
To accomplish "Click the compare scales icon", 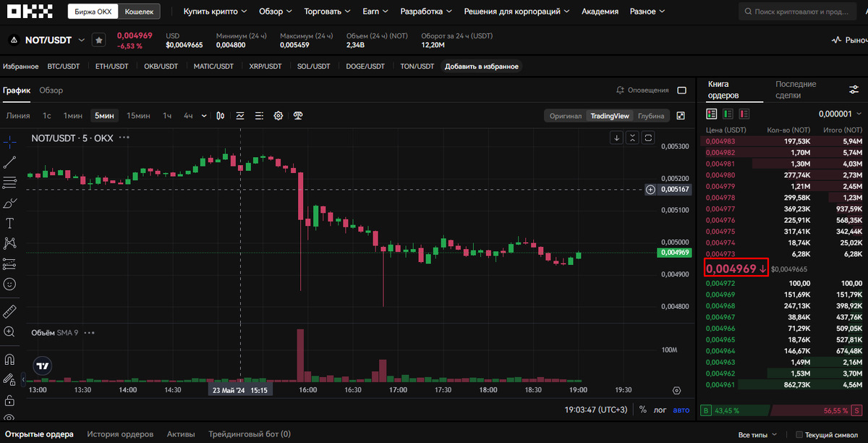I will (x=297, y=115).
